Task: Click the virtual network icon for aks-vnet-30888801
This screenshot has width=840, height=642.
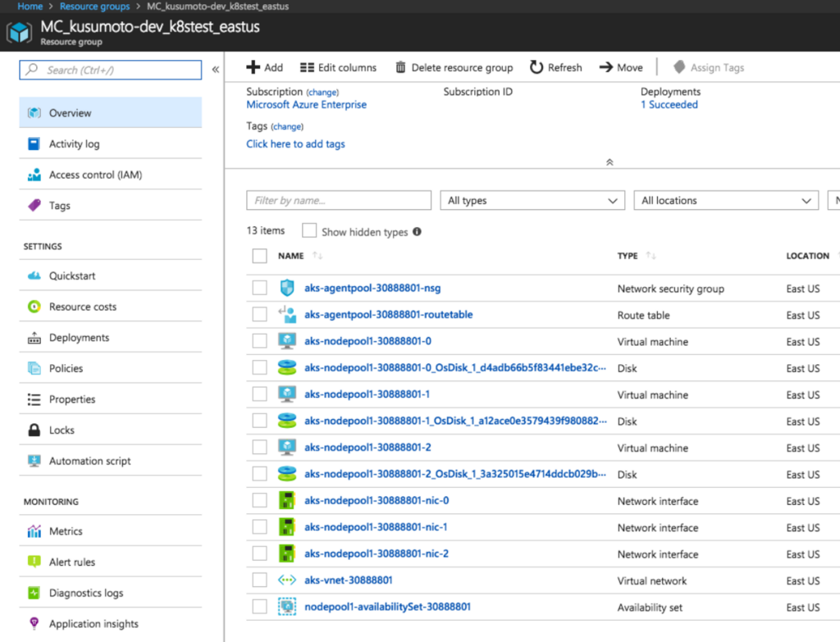Action: 287,580
